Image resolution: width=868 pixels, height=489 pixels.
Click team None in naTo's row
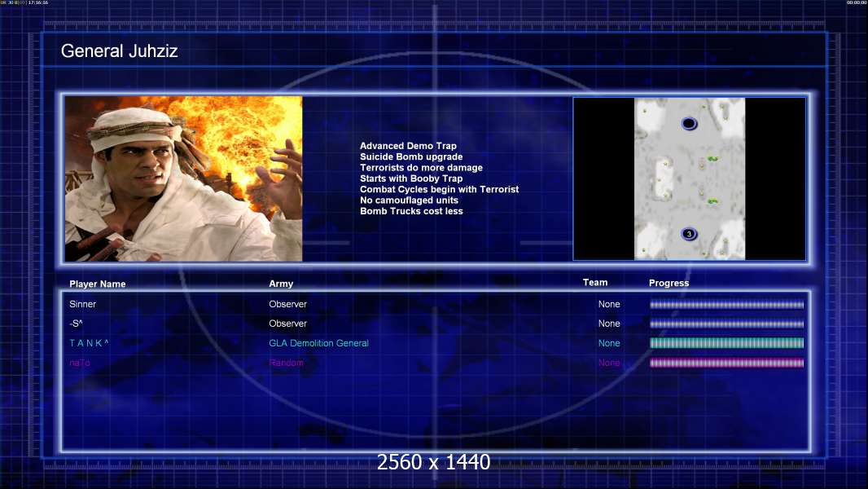click(609, 363)
